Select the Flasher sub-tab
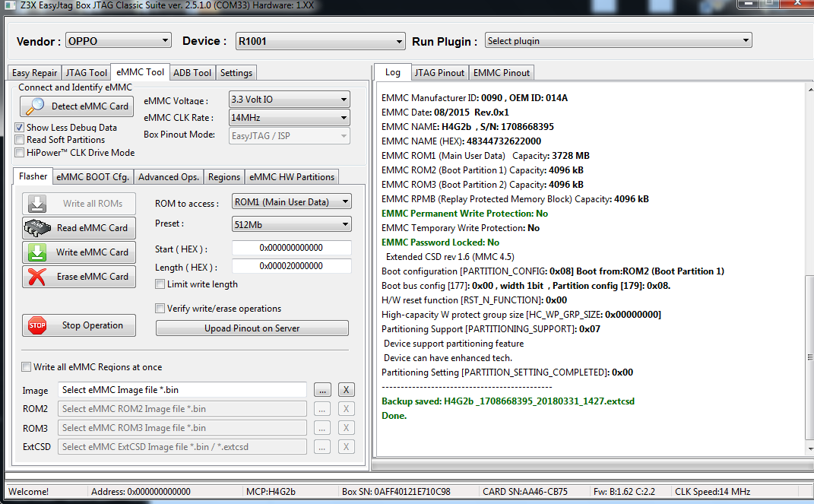 pos(33,176)
